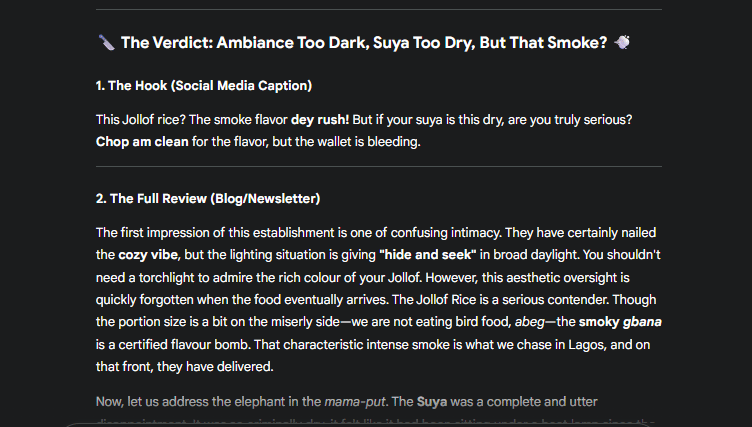Click the phrase 'Now, let us address the elephant'
The height and width of the screenshot is (427, 752).
[x=200, y=401]
